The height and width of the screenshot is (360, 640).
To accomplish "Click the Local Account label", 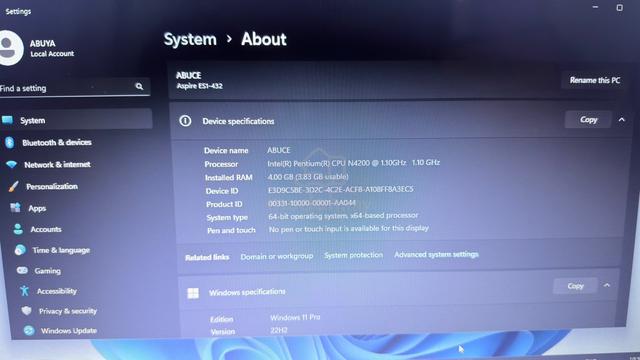I will (x=52, y=53).
